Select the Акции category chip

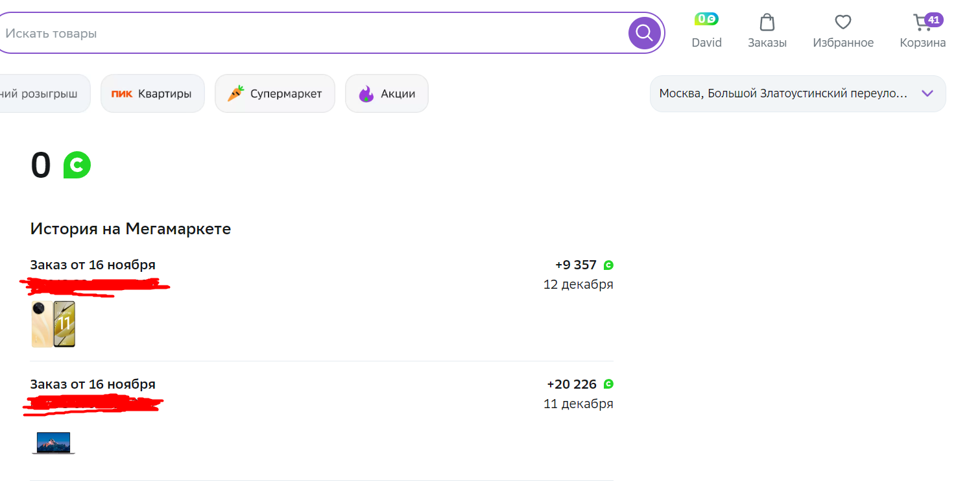(387, 93)
